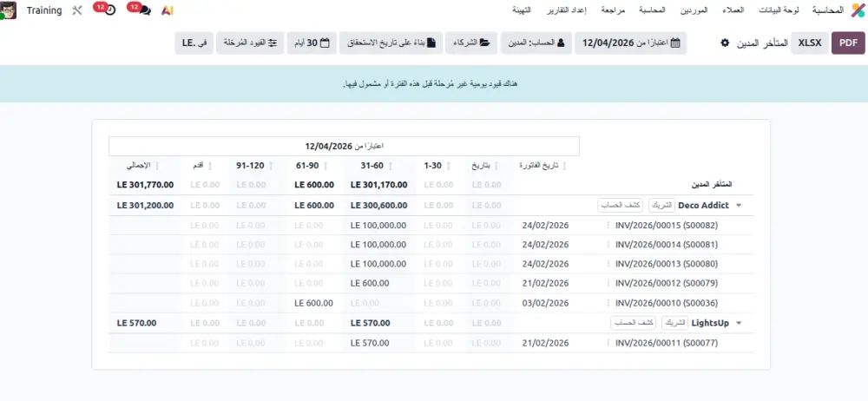This screenshot has width=868, height=401.
Task: Click the LE 301,770.00 grand total
Action: pos(146,185)
